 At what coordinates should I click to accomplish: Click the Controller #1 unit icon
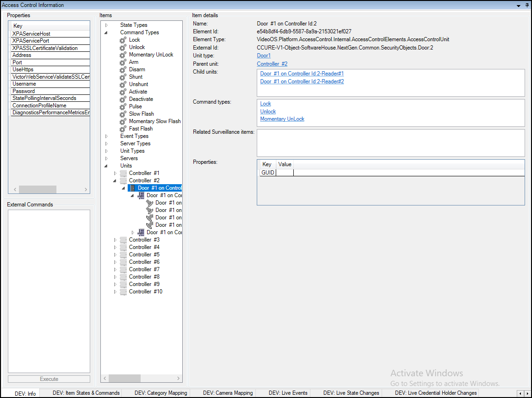[123, 173]
